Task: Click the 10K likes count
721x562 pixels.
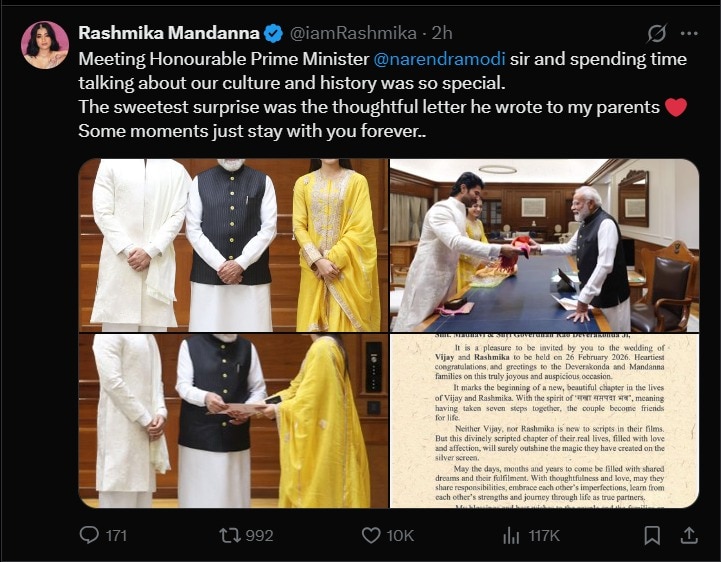Action: click(400, 536)
